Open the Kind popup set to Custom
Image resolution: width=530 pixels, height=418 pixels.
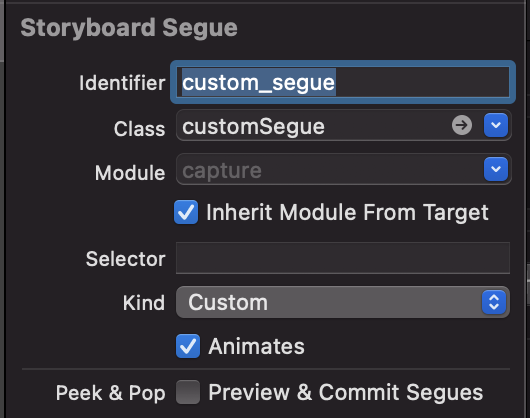click(x=343, y=302)
